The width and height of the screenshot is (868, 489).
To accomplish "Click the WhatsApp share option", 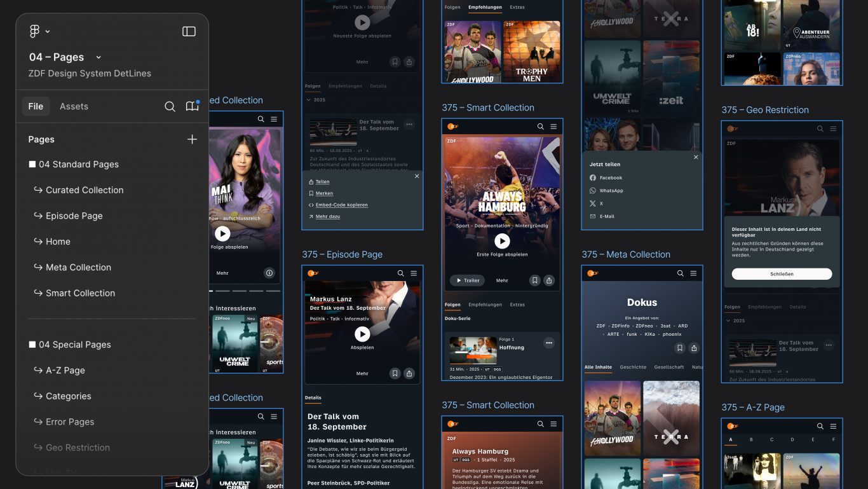I will [x=606, y=191].
